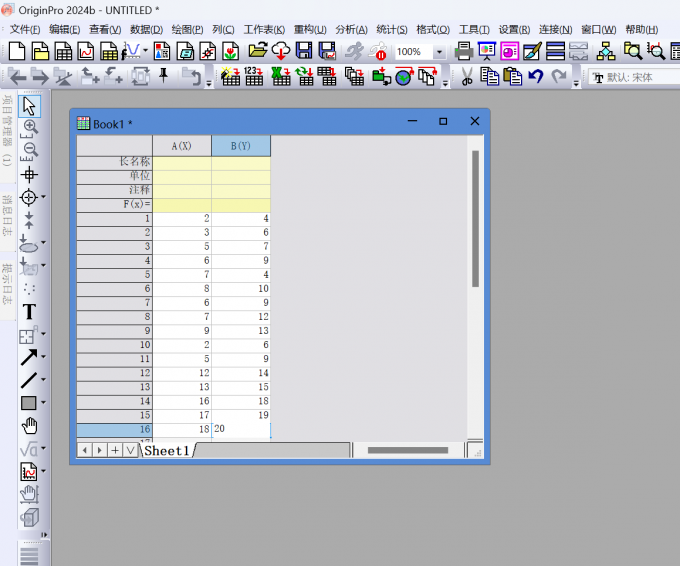Go to previous sheet arrow button
This screenshot has width=680, height=566.
click(x=85, y=450)
